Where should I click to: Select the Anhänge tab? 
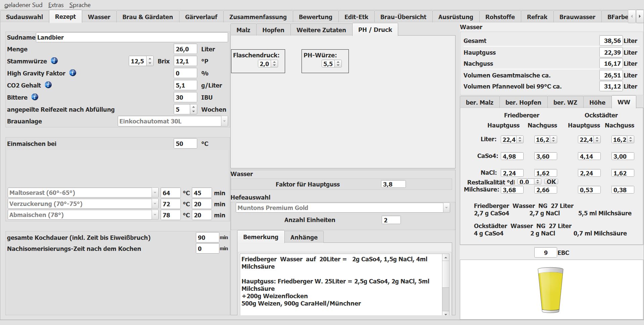click(304, 237)
